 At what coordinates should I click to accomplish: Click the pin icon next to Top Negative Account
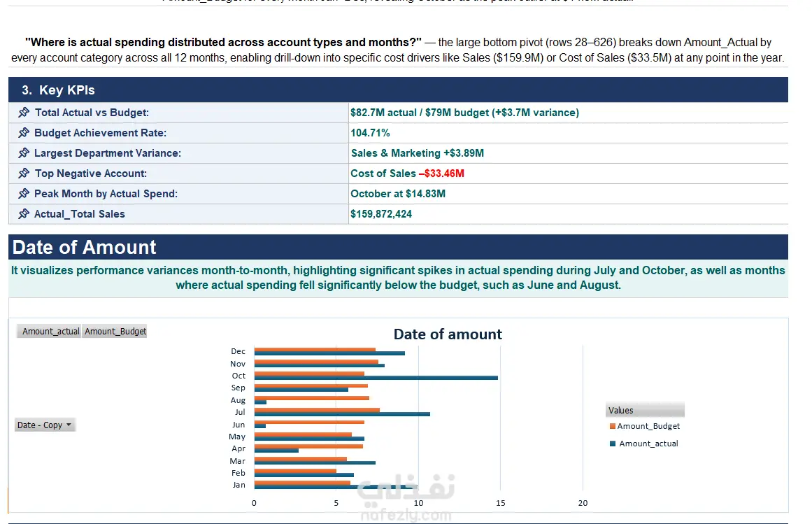tap(24, 173)
